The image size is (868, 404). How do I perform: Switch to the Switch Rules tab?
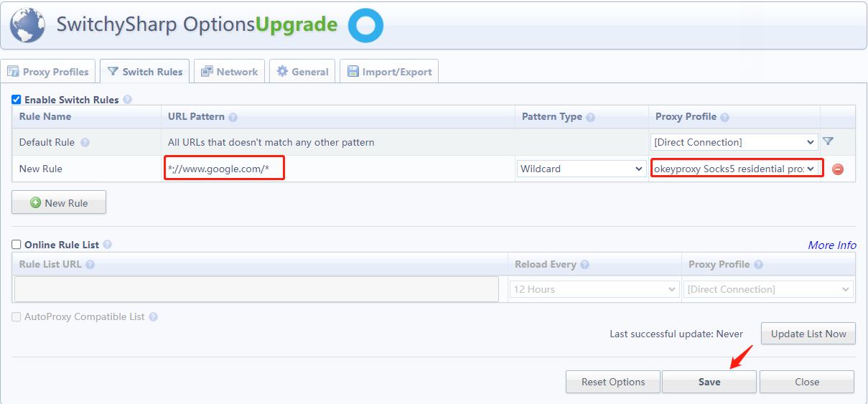tap(145, 72)
